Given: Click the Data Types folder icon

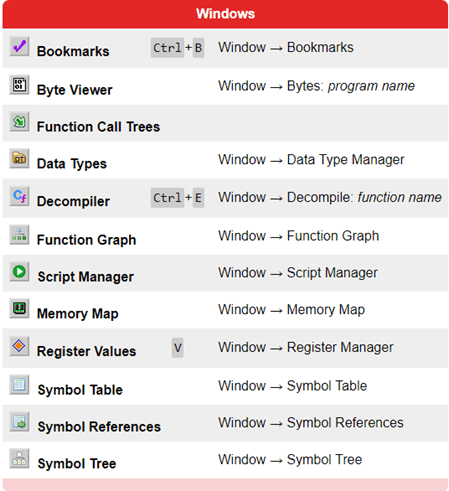Looking at the screenshot, I should tap(19, 158).
